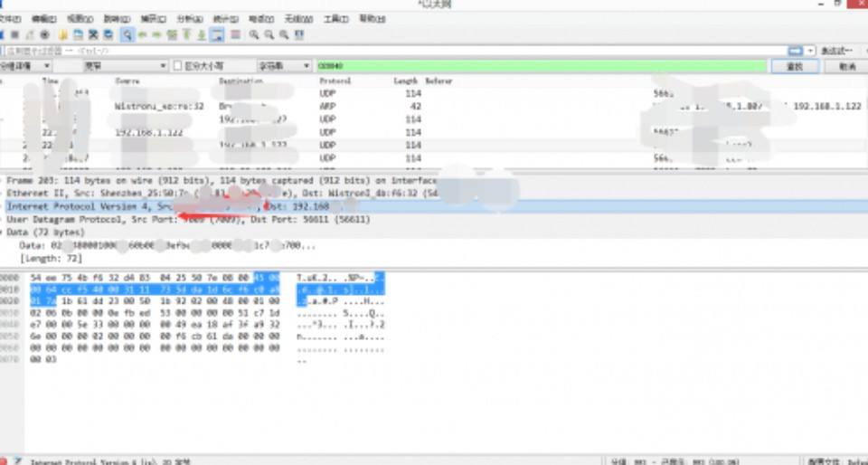Select the [Length: 72] detail line

click(x=51, y=259)
